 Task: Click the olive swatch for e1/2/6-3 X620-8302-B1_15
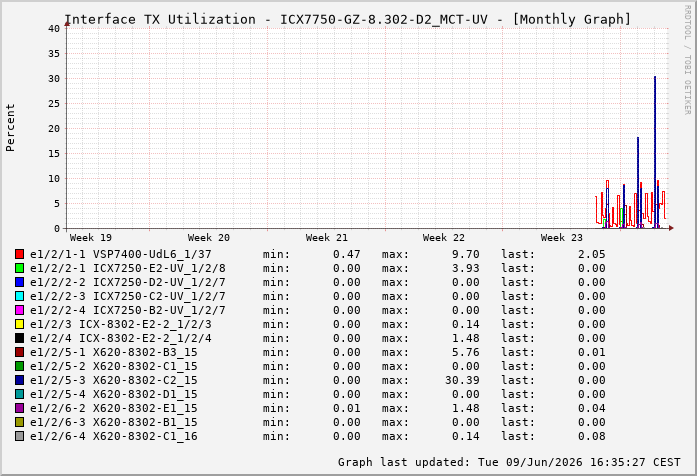pyautogui.click(x=19, y=422)
